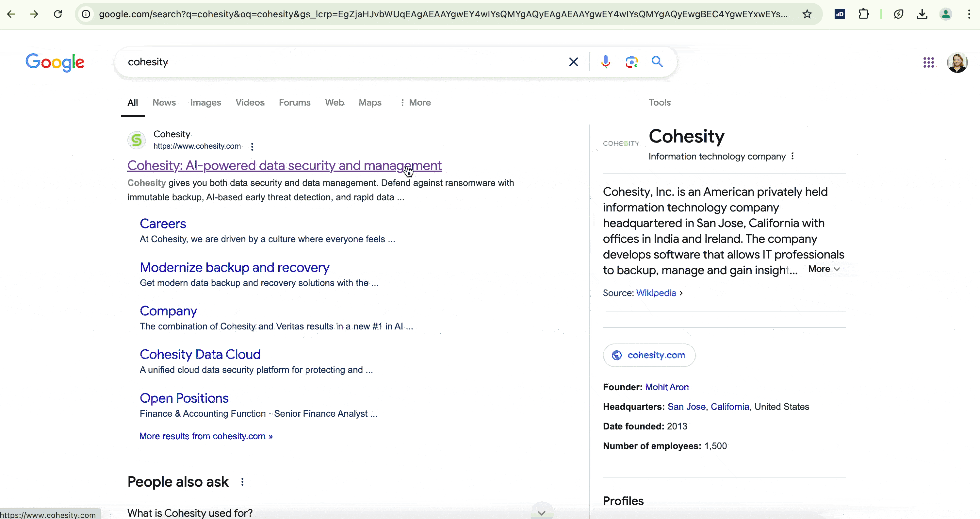Open the Chrome profile icon in toolbar
This screenshot has height=519, width=980.
click(945, 14)
